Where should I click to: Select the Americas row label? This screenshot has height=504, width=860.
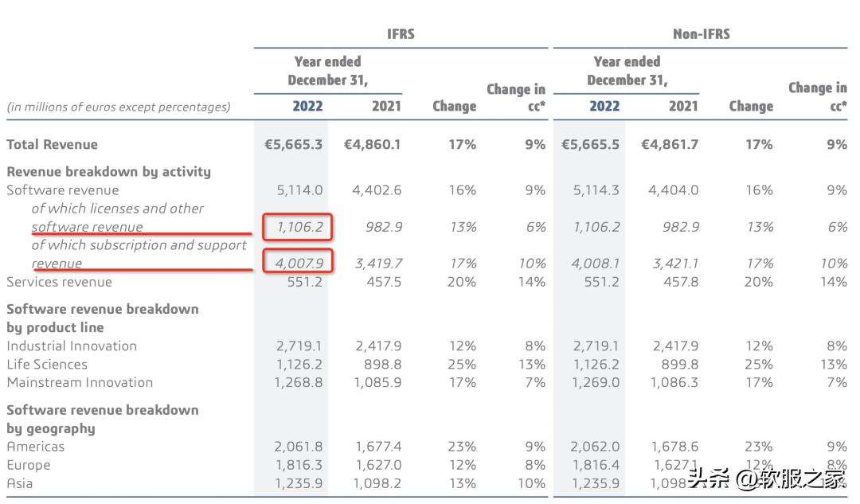pos(36,447)
